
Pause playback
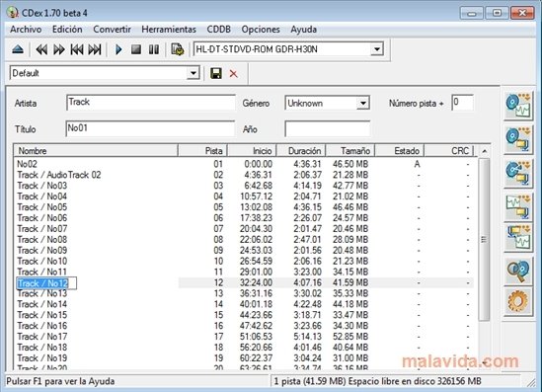[154, 49]
